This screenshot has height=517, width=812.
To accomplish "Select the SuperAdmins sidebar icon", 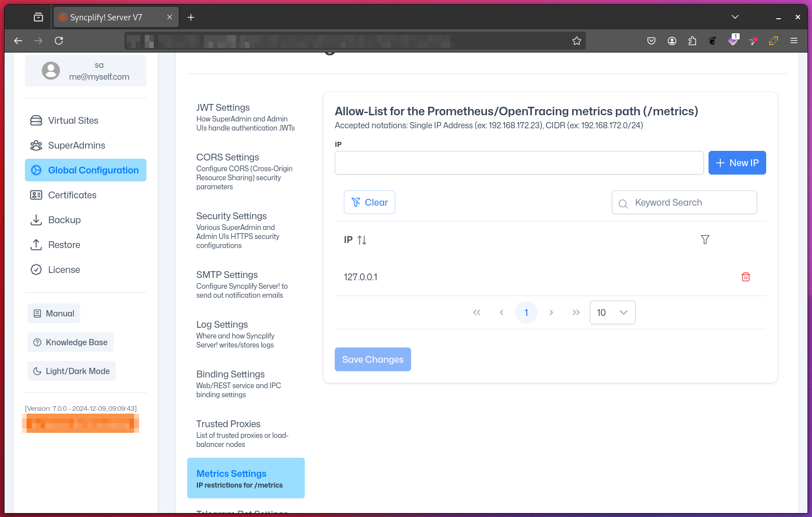I will click(x=35, y=145).
